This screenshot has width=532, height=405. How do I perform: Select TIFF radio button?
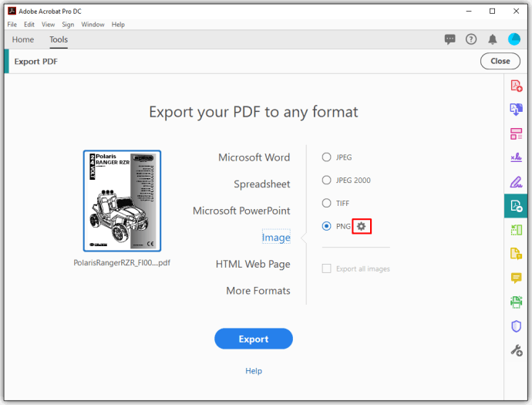[x=326, y=203]
